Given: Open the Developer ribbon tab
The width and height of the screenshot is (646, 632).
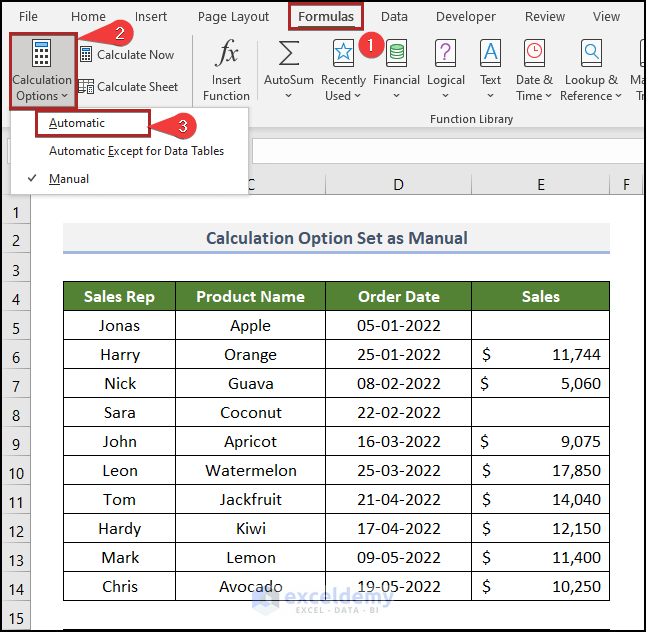Looking at the screenshot, I should coord(465,17).
